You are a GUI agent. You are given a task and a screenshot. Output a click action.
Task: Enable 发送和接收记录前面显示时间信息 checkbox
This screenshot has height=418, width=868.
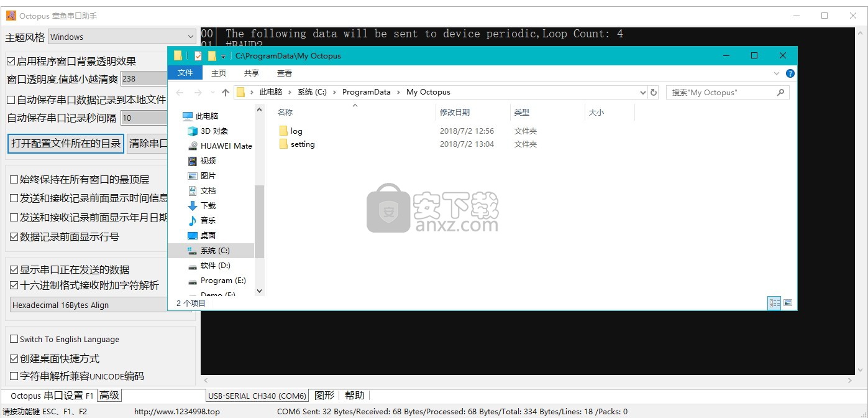tap(14, 198)
